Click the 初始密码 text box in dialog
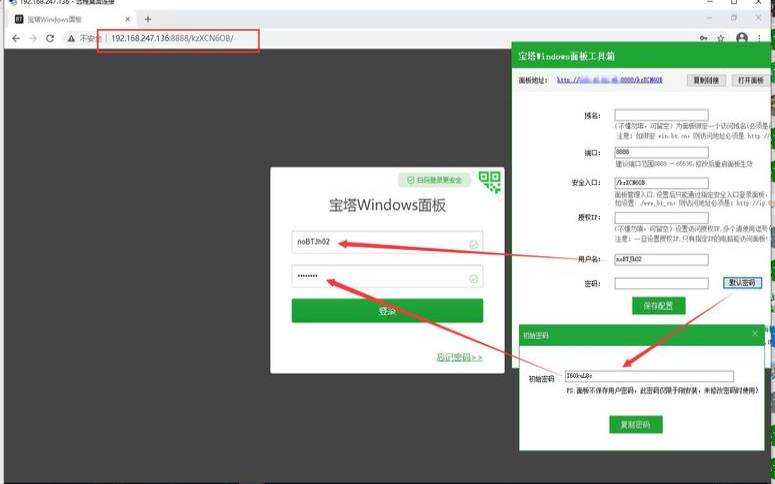This screenshot has height=484, width=775. [649, 376]
